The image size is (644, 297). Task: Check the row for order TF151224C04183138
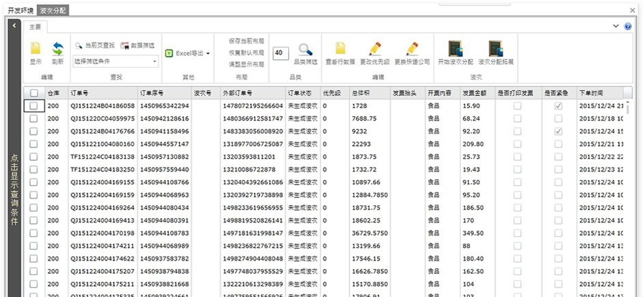pyautogui.click(x=34, y=157)
